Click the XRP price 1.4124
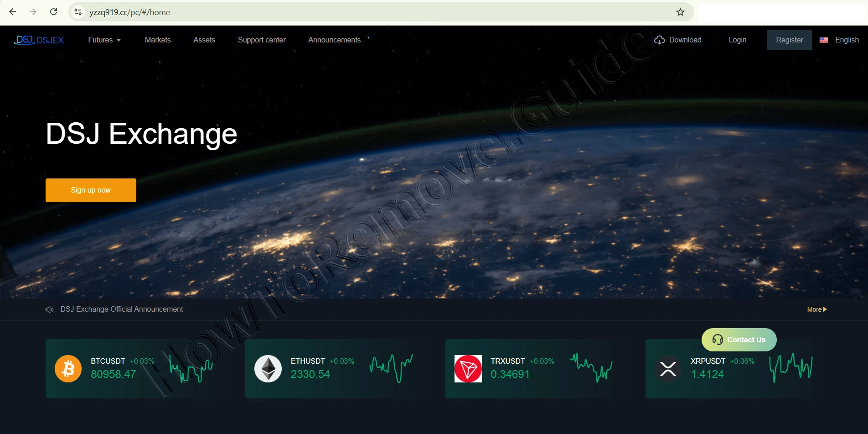The width and height of the screenshot is (868, 434). (x=707, y=374)
